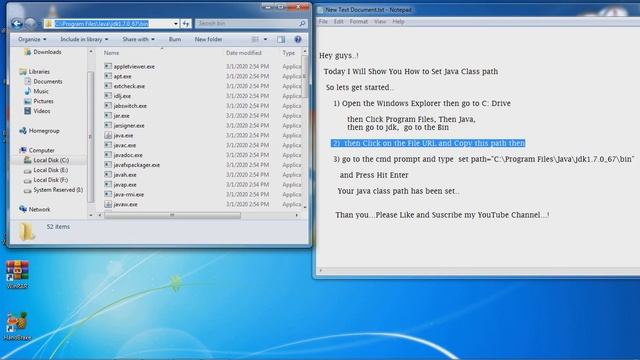The height and width of the screenshot is (360, 640).
Task: Open the Notepad Edit menu
Action: coord(339,22)
